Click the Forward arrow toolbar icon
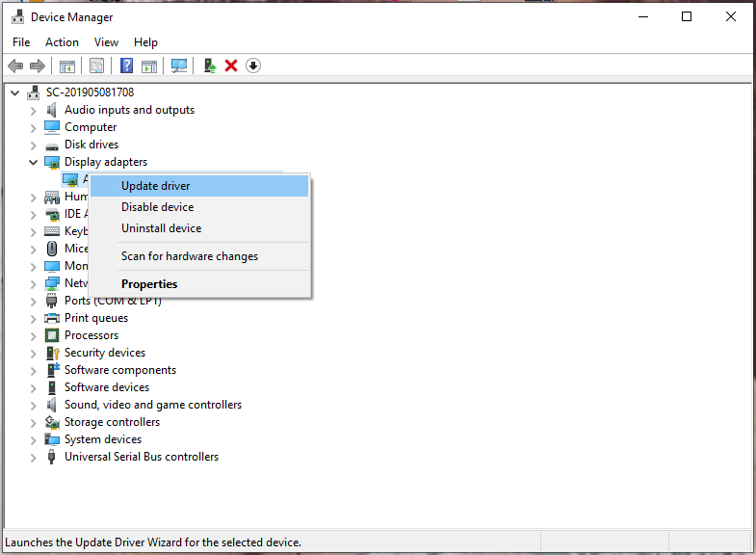Image resolution: width=756 pixels, height=555 pixels. (38, 66)
